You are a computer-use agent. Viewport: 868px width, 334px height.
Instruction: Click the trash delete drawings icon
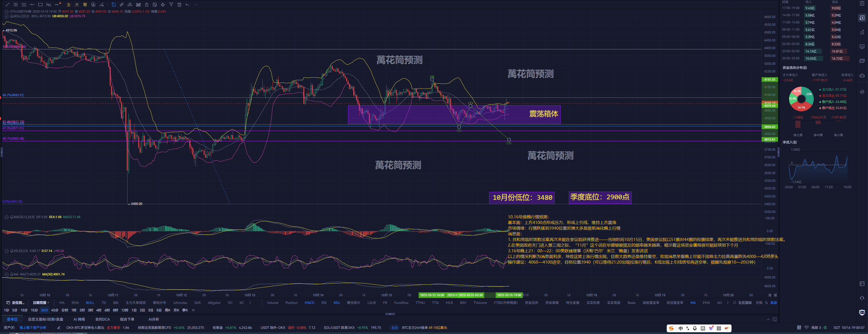[x=179, y=5]
